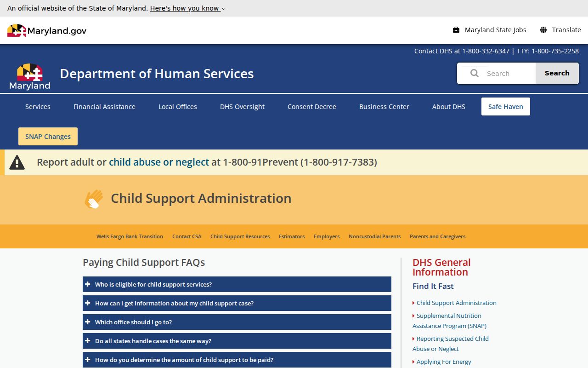This screenshot has width=588, height=368.
Task: Open the Estimators tab
Action: pos(292,236)
